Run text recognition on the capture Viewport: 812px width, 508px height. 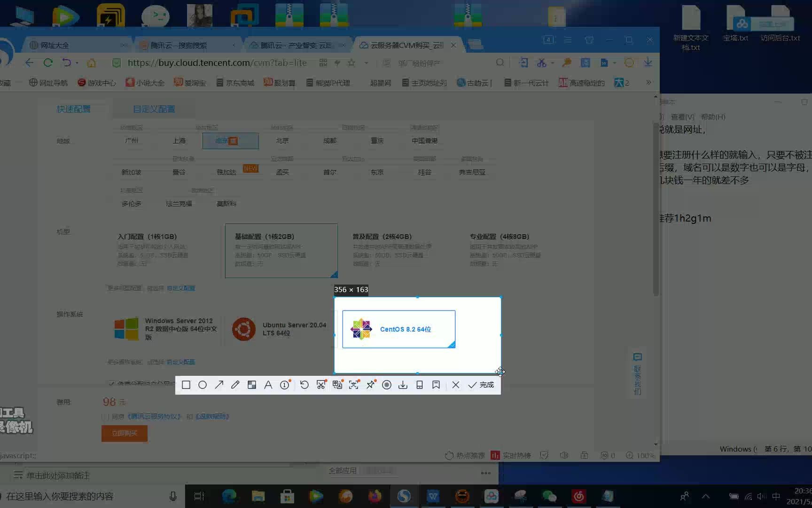pos(354,385)
